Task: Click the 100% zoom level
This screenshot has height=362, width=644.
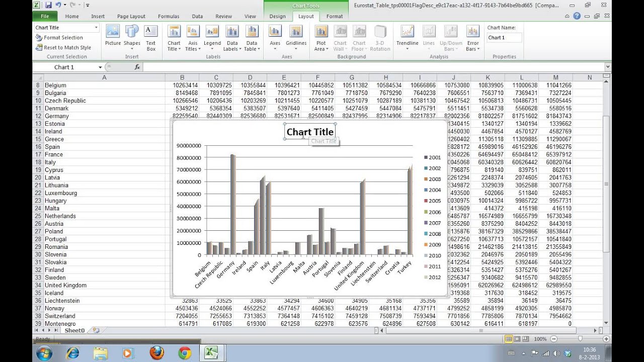Action: click(540, 339)
